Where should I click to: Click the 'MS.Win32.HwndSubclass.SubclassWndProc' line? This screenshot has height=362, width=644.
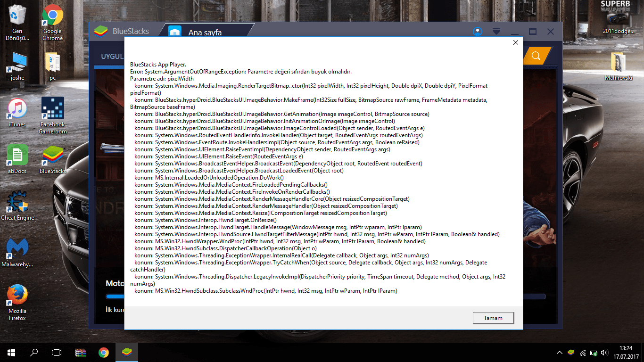tap(266, 291)
